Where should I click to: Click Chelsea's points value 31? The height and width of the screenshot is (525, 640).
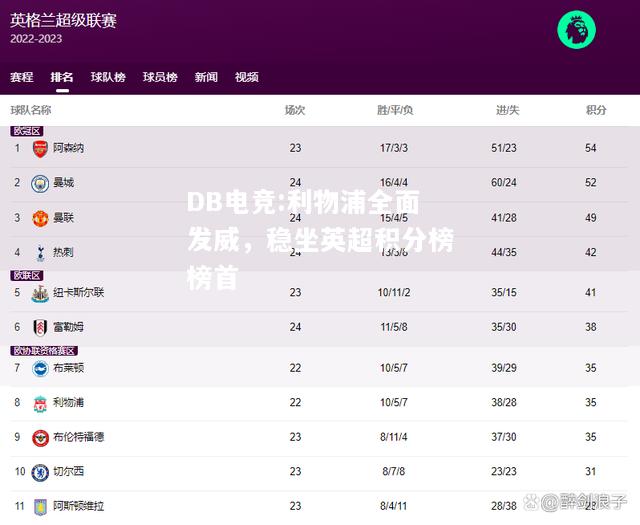[x=591, y=472]
